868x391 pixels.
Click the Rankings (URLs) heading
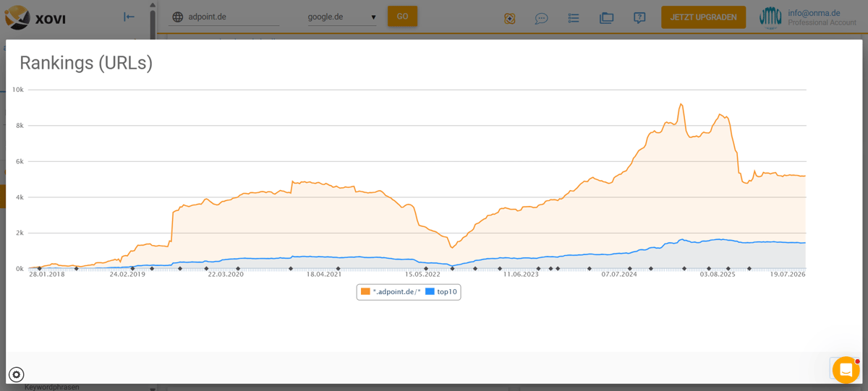pyautogui.click(x=86, y=63)
